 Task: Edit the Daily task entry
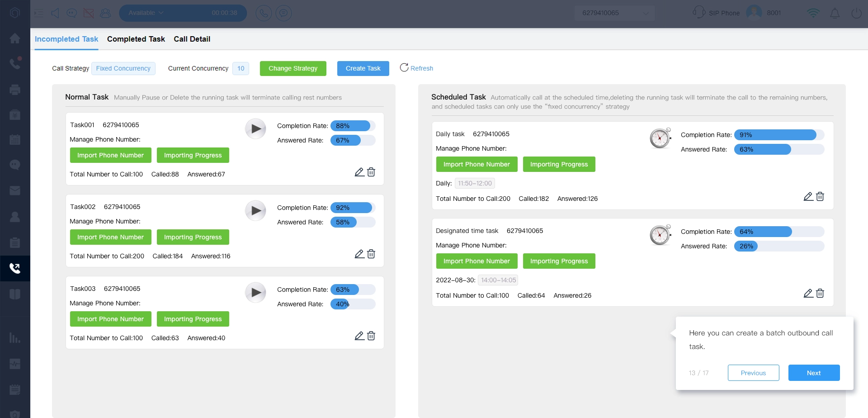tap(808, 196)
